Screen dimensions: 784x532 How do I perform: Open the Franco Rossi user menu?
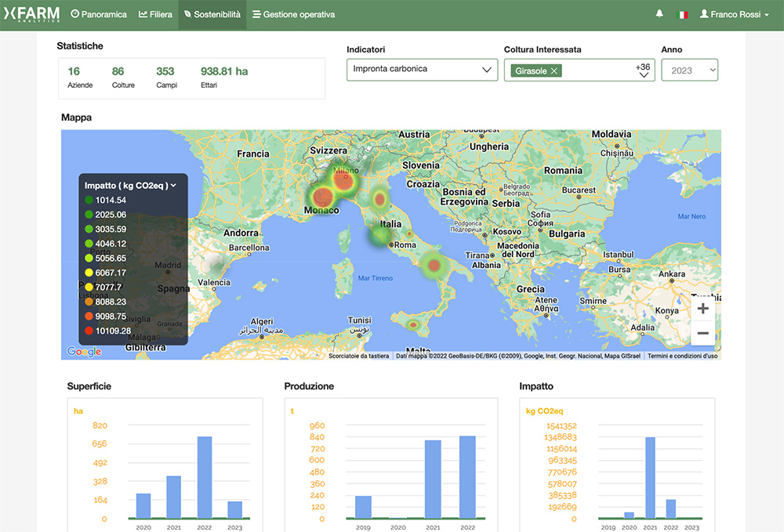pos(733,13)
